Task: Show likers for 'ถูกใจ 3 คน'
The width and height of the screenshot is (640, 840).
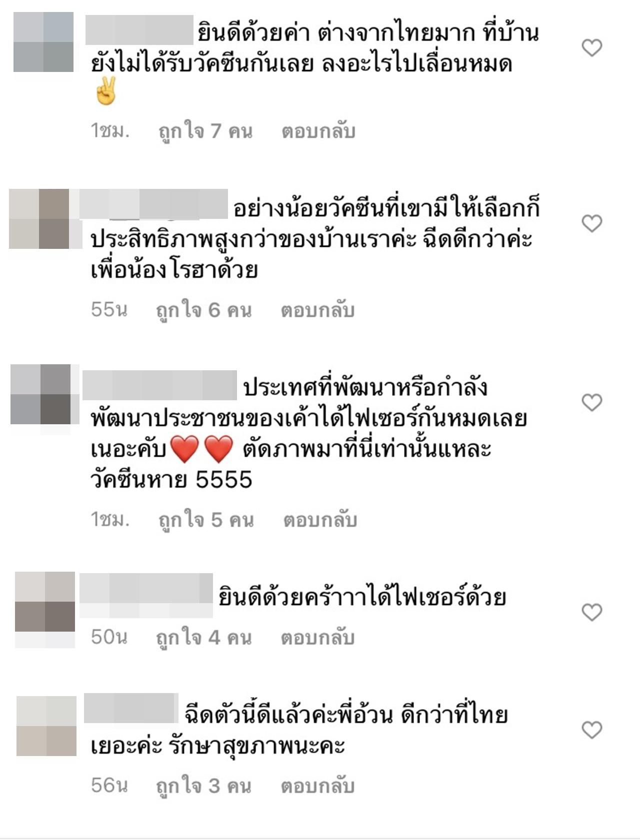Action: (203, 787)
